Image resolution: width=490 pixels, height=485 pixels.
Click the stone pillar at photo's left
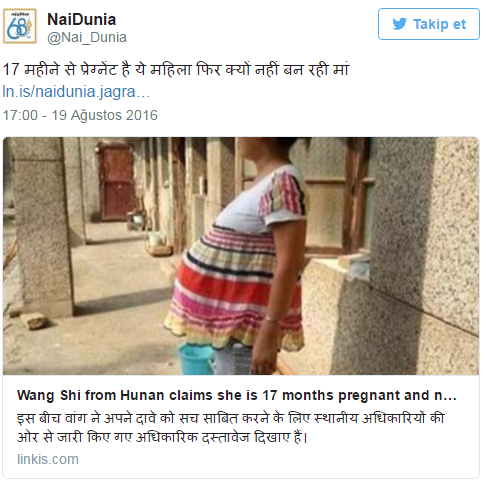42,227
